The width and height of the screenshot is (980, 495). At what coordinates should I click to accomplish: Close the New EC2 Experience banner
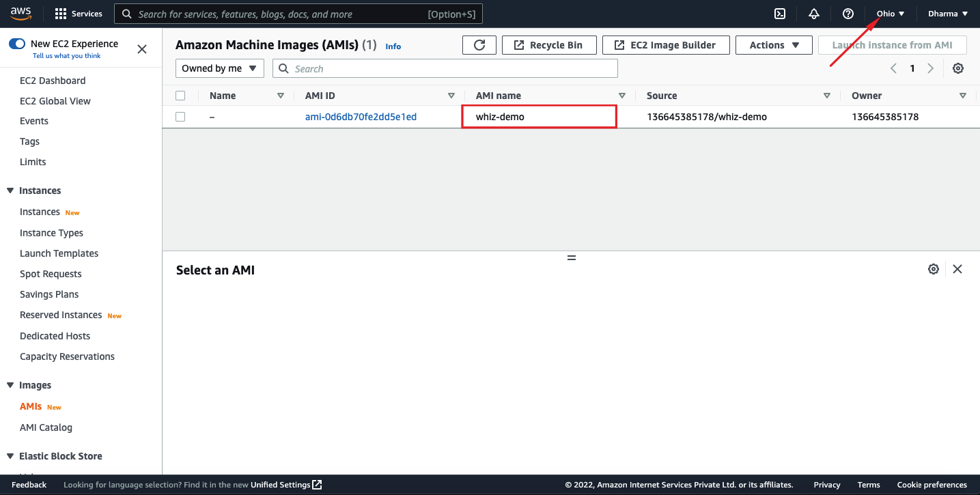[142, 49]
